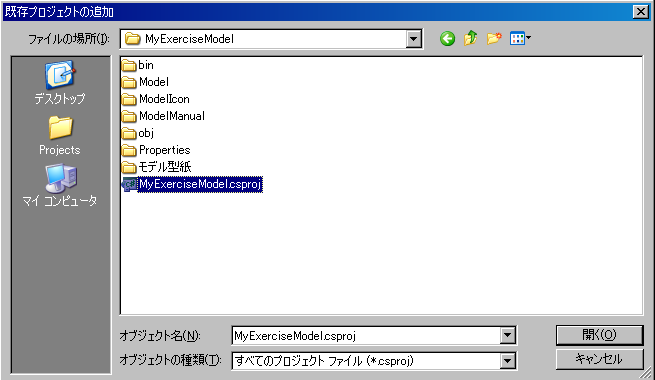Select the obj folder icon
655x380 pixels.
tap(129, 134)
